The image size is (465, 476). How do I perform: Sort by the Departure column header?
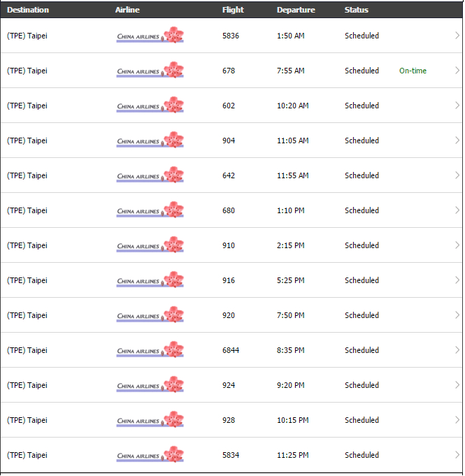click(x=296, y=10)
